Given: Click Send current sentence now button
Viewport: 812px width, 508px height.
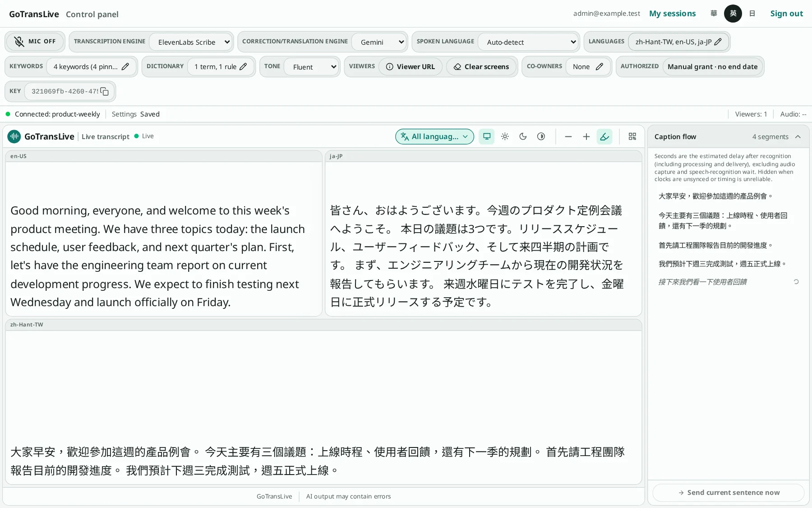Looking at the screenshot, I should click(x=729, y=493).
